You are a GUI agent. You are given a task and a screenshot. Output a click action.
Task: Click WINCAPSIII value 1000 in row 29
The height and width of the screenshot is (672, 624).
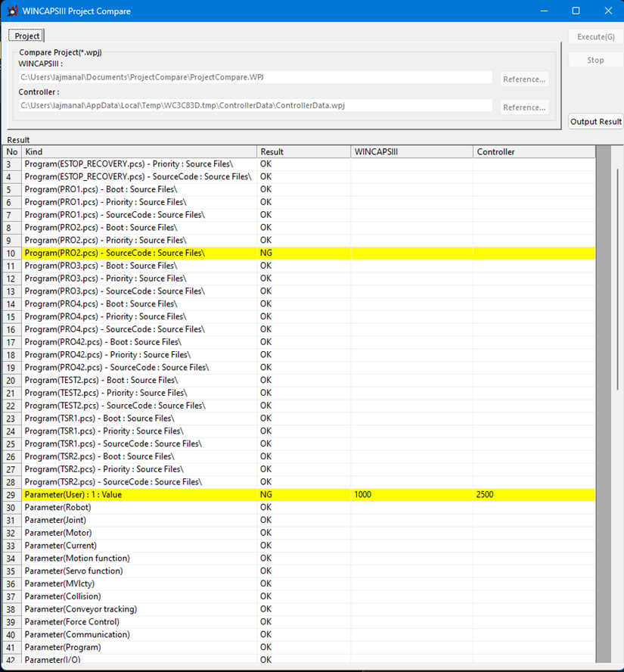[x=363, y=495]
